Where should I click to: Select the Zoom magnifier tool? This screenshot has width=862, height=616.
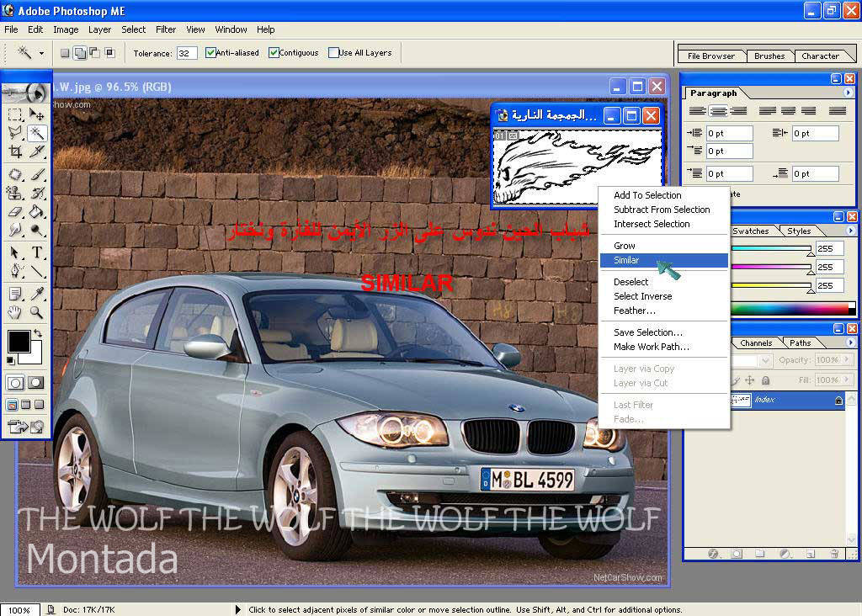36,313
